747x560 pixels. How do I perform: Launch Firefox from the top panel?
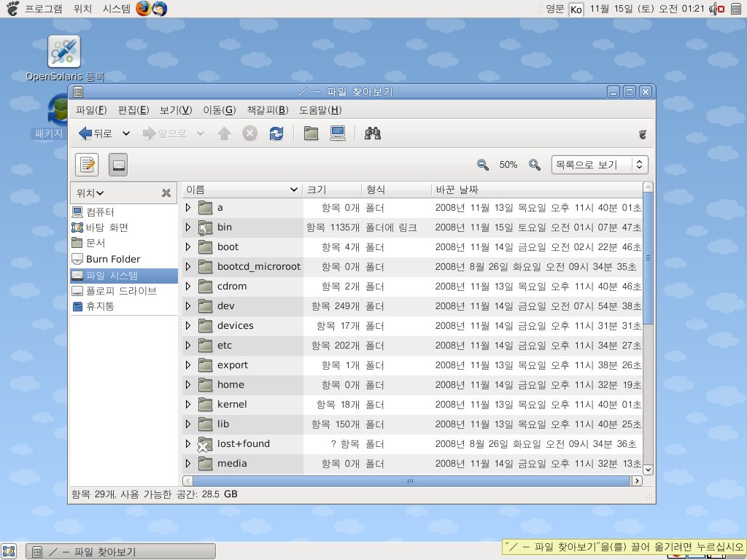pyautogui.click(x=143, y=9)
